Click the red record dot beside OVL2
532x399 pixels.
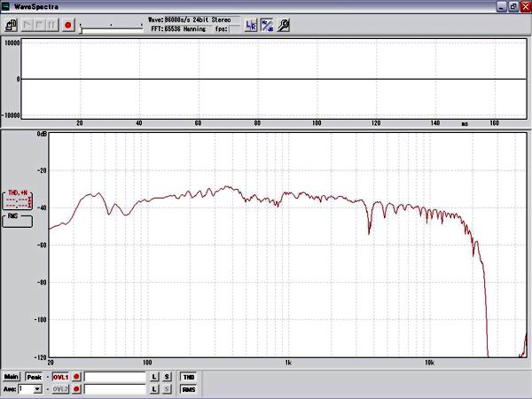(76, 389)
